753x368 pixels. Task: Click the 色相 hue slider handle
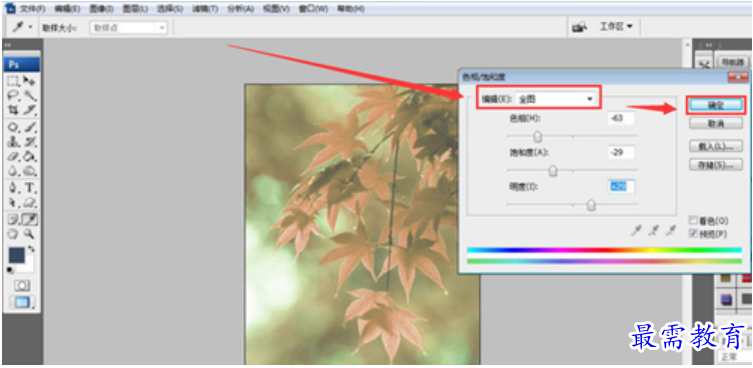click(x=538, y=137)
